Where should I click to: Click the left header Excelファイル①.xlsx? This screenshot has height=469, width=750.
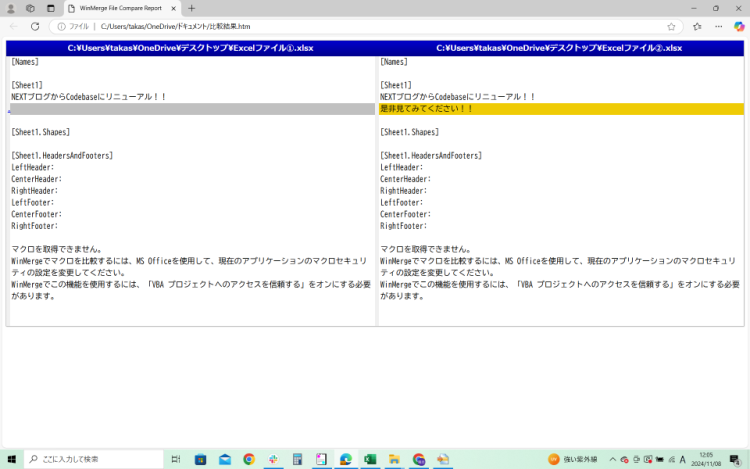190,48
